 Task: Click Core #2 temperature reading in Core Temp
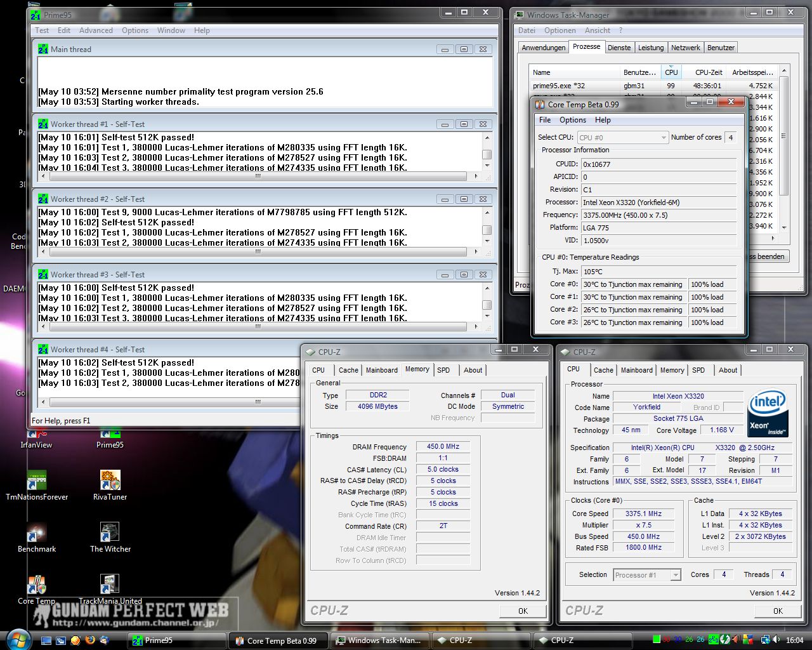point(633,310)
